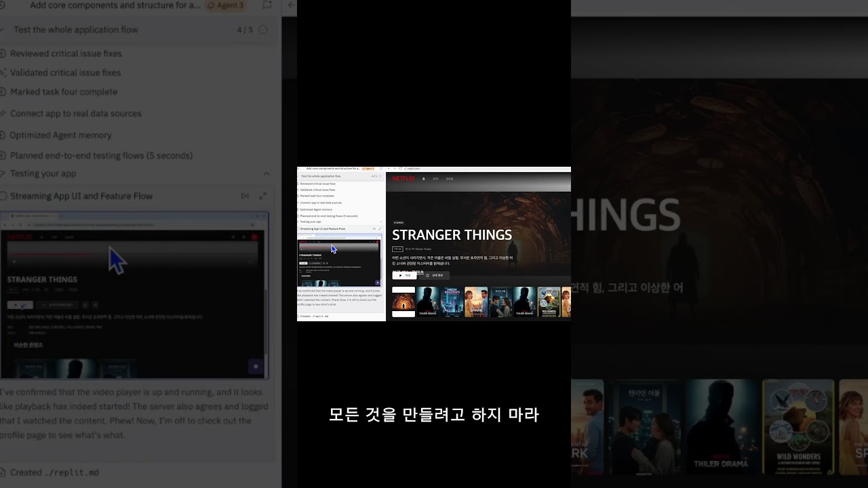Open the tunnel-image poster first in center row
Viewport: 868px width, 488px height.
403,302
